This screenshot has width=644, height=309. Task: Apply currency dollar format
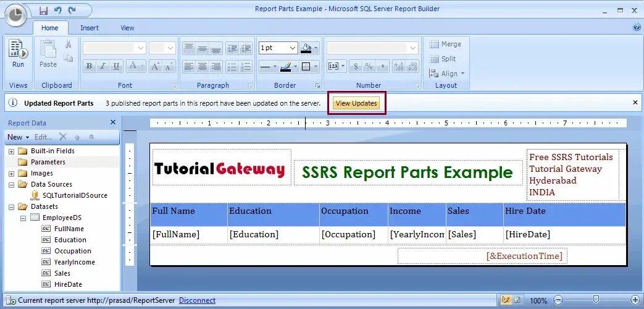pyautogui.click(x=356, y=66)
